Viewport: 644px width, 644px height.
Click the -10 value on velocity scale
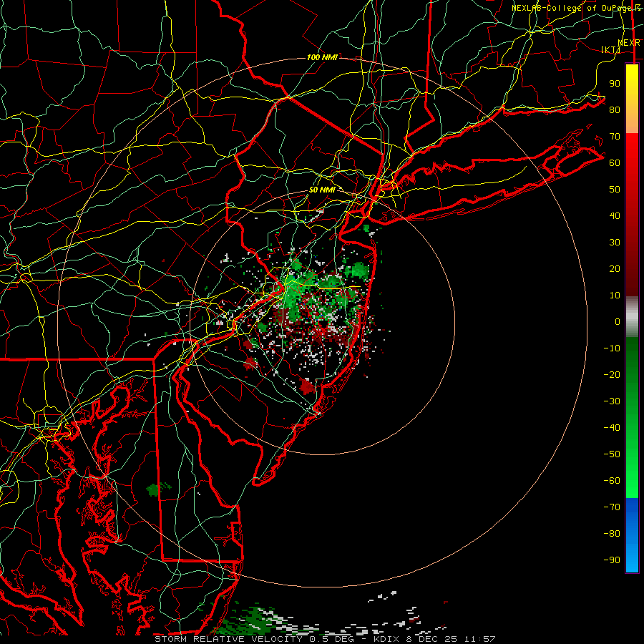(612, 348)
